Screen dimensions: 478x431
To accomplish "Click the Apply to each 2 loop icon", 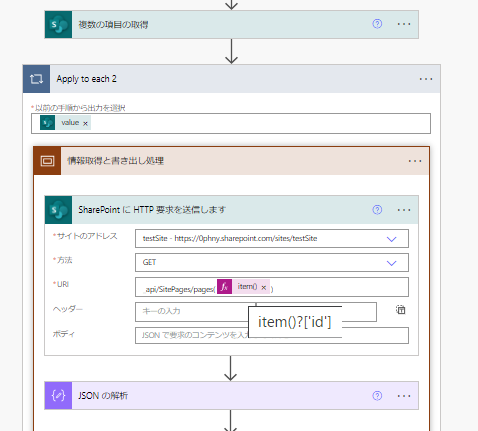I will 36,79.
